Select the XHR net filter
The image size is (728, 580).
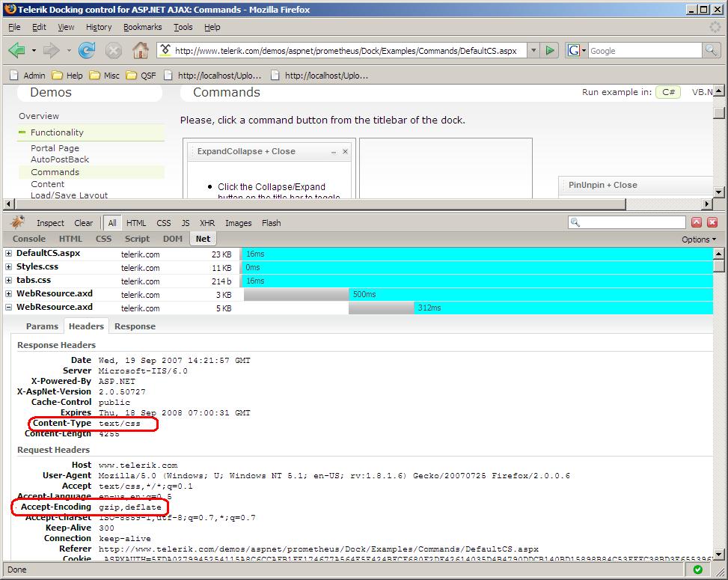point(207,223)
